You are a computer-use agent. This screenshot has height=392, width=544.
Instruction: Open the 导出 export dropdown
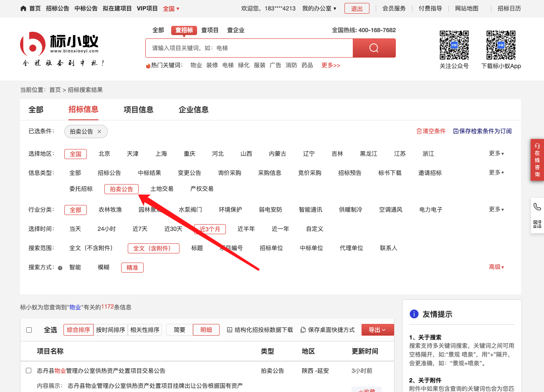377,330
